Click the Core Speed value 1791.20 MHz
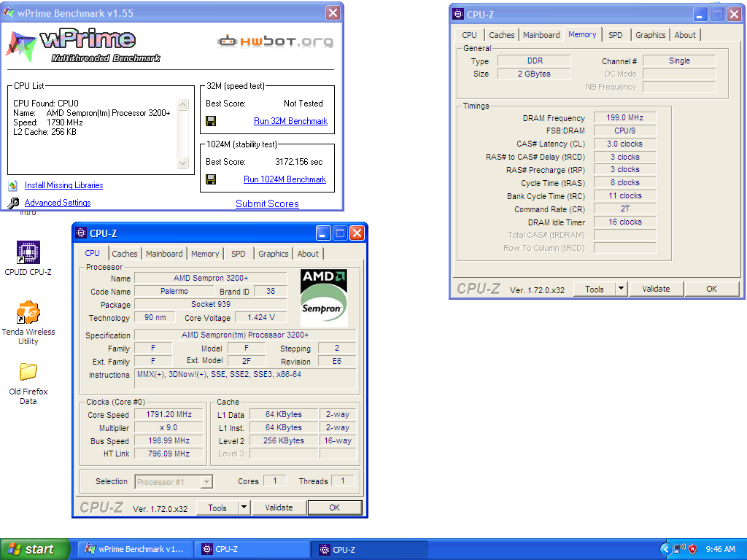 pyautogui.click(x=169, y=415)
